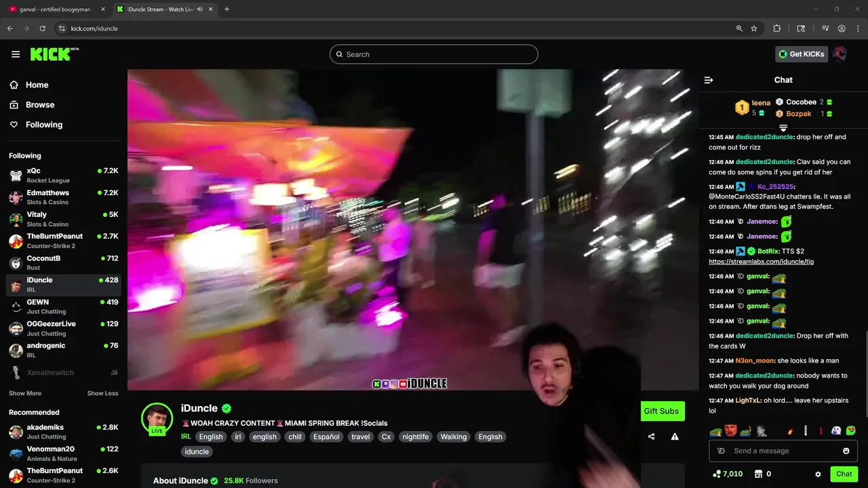Viewport: 868px width, 488px height.
Task: Collapse the chat panel arrow icon
Action: point(709,80)
